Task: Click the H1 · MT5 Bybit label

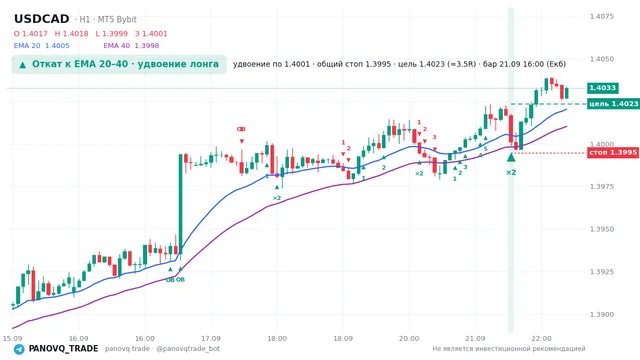Action: 108,20
